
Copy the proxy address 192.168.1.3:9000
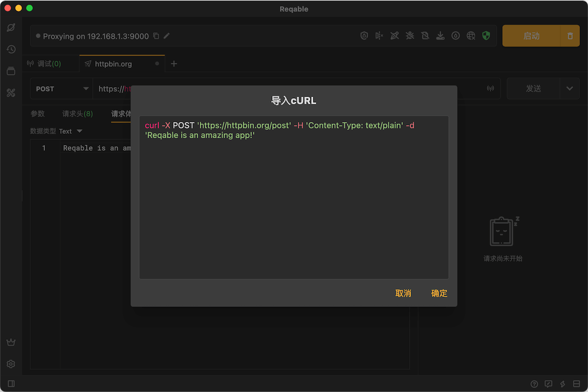pyautogui.click(x=156, y=36)
